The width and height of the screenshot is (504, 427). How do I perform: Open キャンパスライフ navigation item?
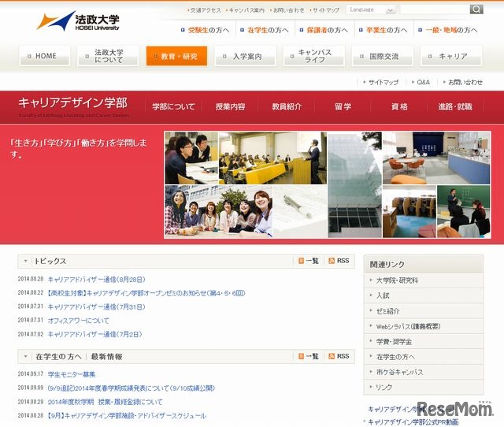click(314, 56)
